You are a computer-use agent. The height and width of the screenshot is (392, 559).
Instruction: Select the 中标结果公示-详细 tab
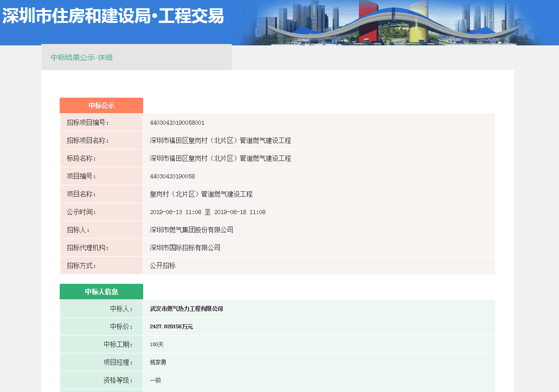click(x=82, y=58)
